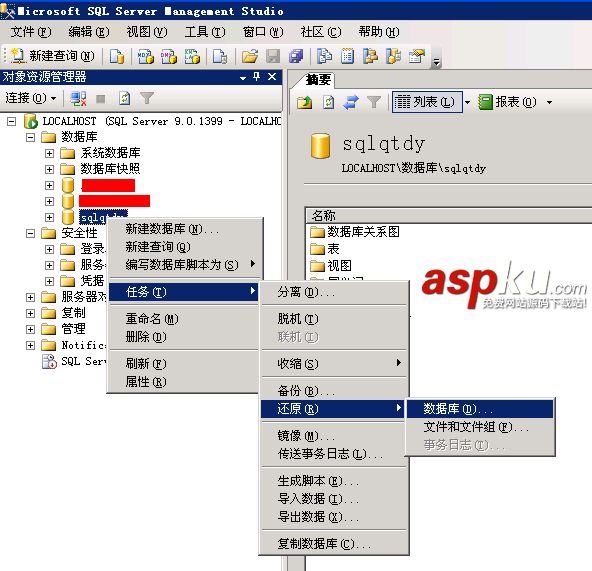
Task: Open the Registered Servers toolbar icon
Action: tap(325, 56)
